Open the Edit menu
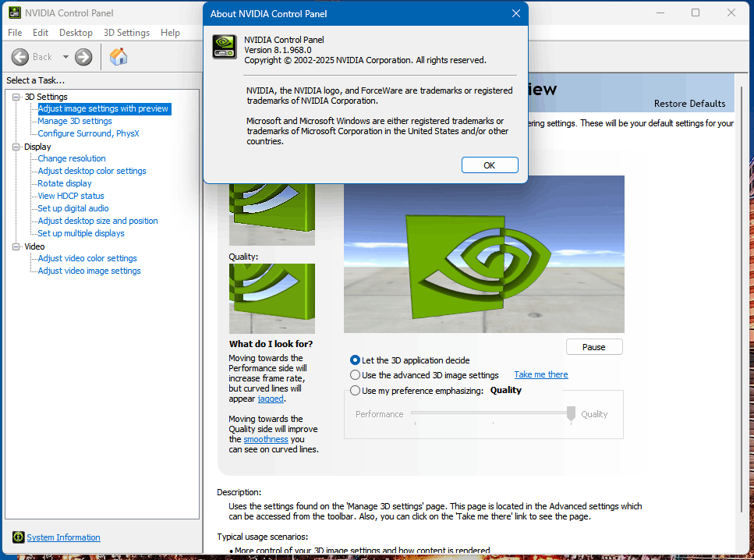This screenshot has width=754, height=560. pyautogui.click(x=41, y=33)
